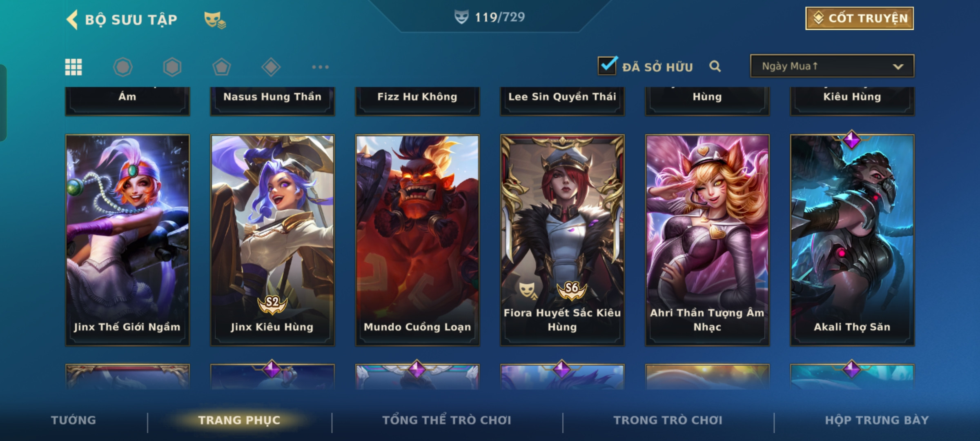980x441 pixels.
Task: Open the gold mask coins icon
Action: coord(215,20)
